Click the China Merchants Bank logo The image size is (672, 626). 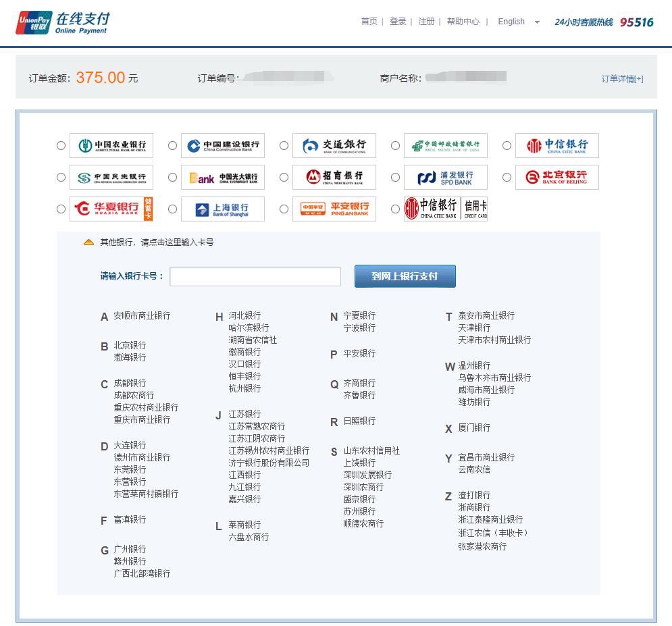334,177
